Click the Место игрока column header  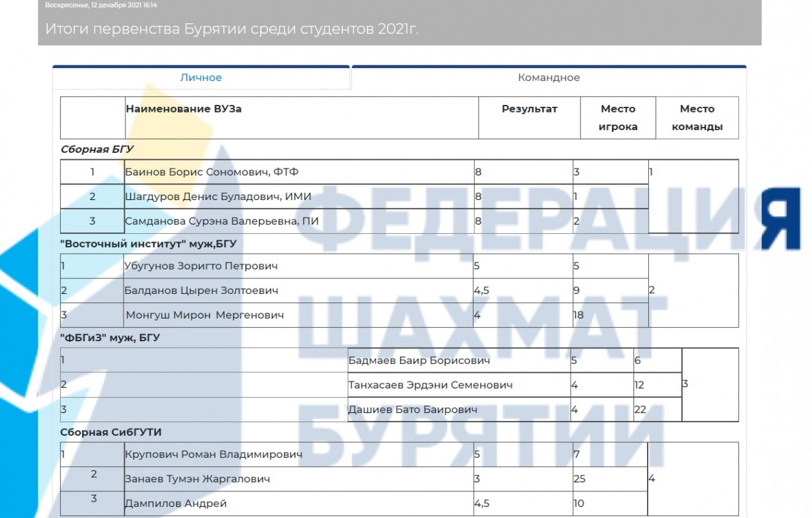618,118
